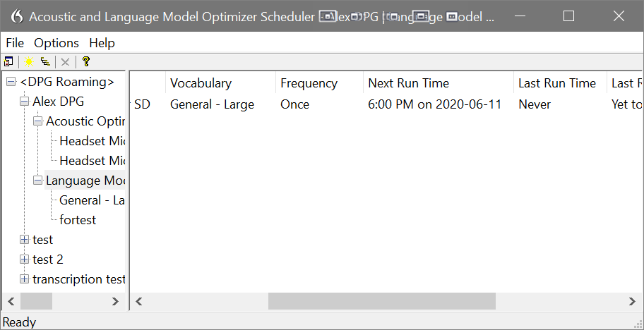Select the fortest tree item
This screenshot has width=644, height=330.
[78, 220]
